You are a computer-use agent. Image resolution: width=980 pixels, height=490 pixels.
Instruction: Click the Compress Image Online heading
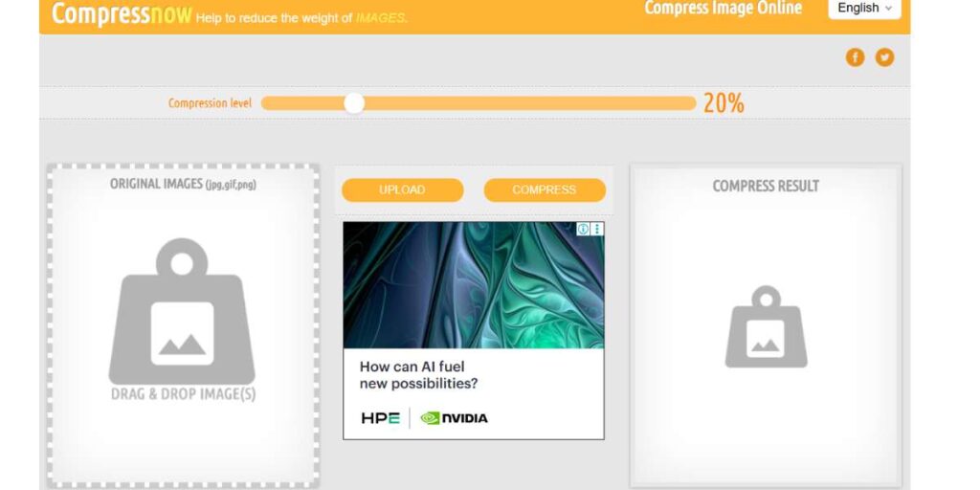(724, 8)
